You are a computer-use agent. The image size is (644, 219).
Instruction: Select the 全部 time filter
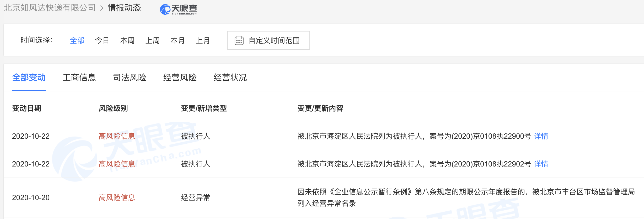(x=77, y=41)
